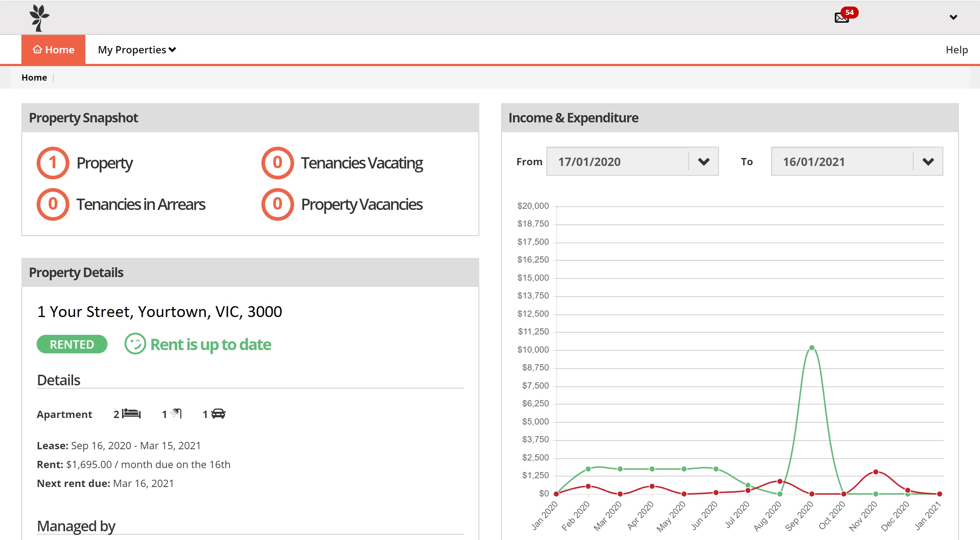Click the winking smiley face icon
This screenshot has height=540, width=980.
[x=135, y=344]
